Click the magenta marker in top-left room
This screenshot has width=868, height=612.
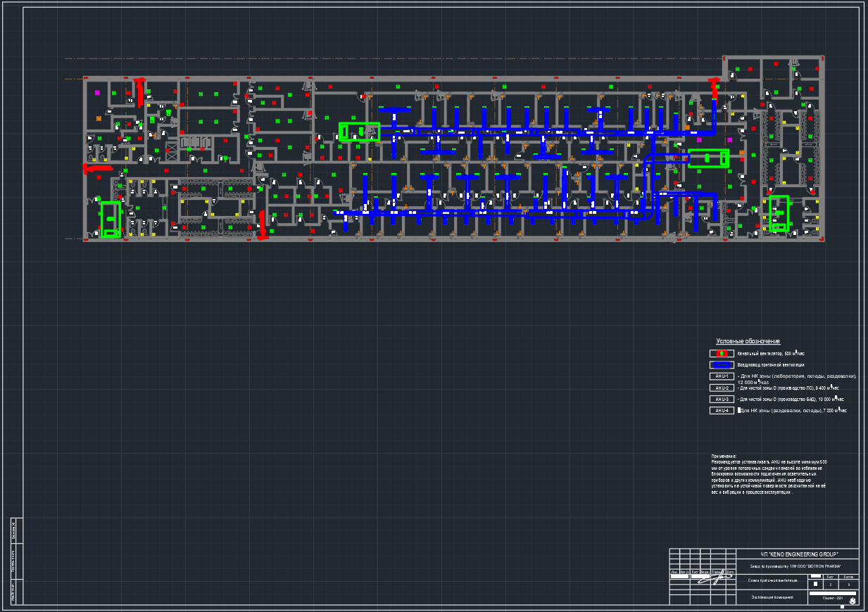pyautogui.click(x=97, y=92)
